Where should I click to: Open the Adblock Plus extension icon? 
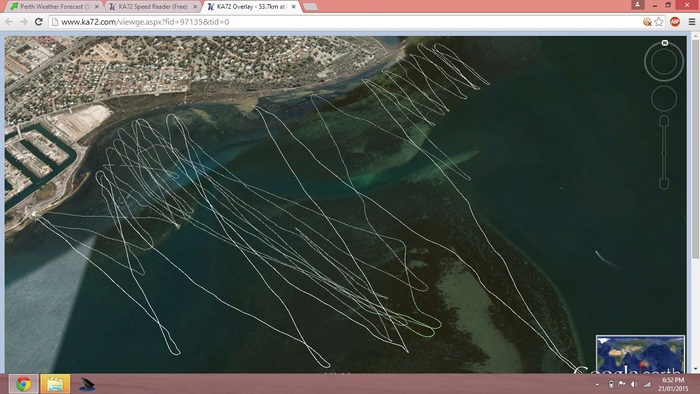tap(675, 21)
